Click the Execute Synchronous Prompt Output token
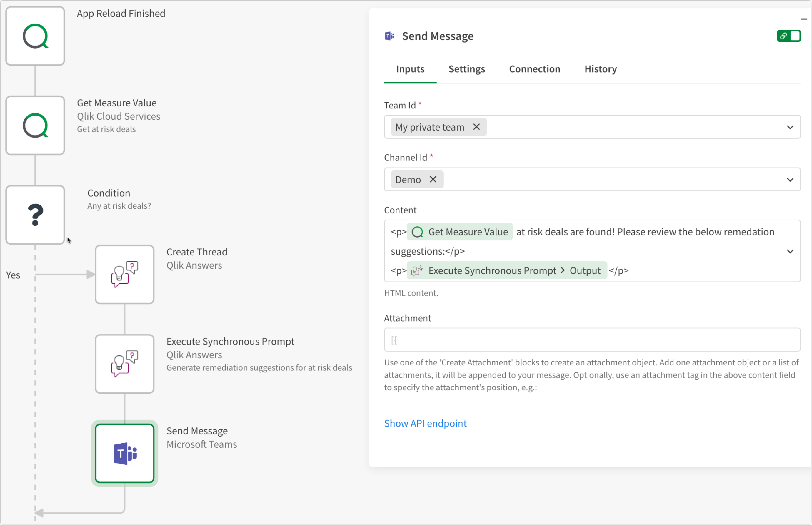The width and height of the screenshot is (812, 525). coord(507,270)
